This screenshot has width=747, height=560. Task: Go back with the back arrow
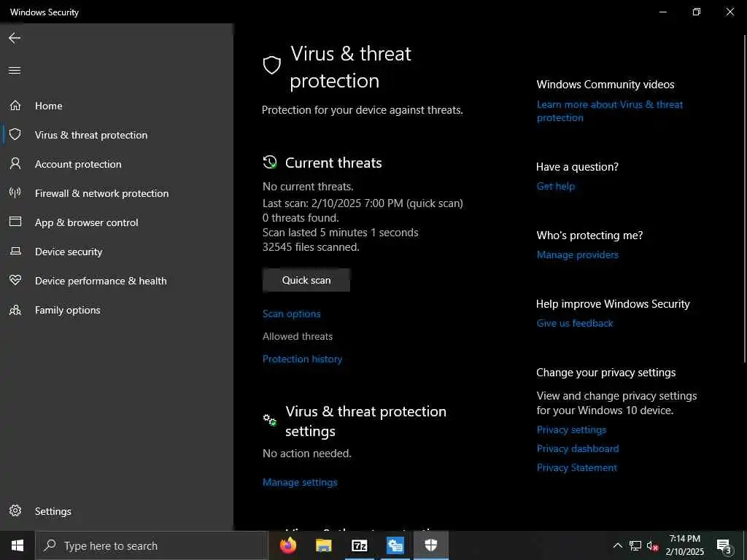[15, 38]
